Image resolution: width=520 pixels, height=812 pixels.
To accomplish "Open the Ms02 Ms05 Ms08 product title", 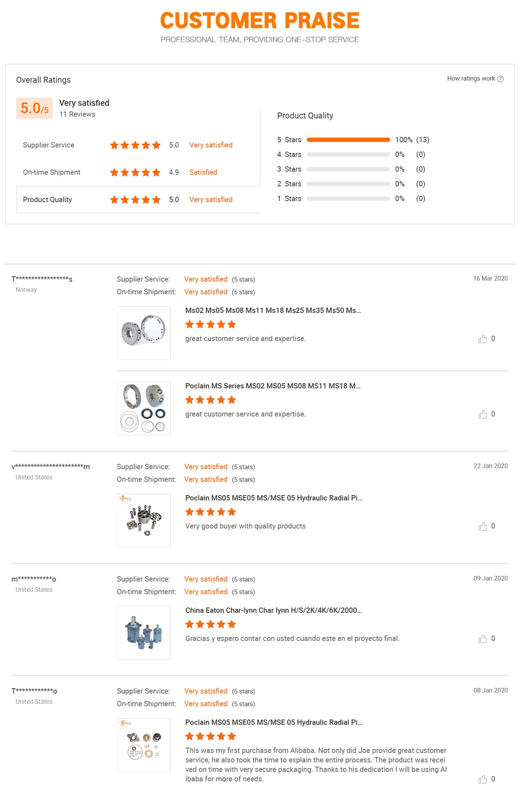I will tap(273, 311).
